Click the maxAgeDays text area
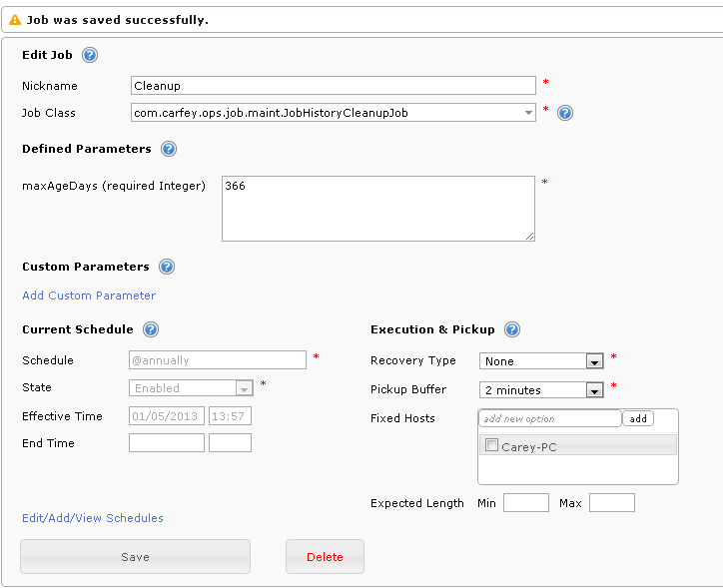Image resolution: width=723 pixels, height=588 pixels. (x=377, y=209)
